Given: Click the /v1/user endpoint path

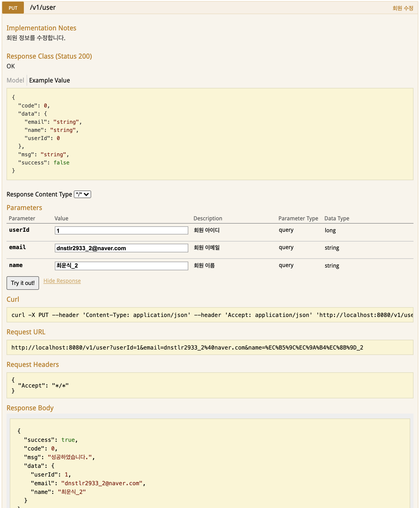Looking at the screenshot, I should (x=43, y=8).
